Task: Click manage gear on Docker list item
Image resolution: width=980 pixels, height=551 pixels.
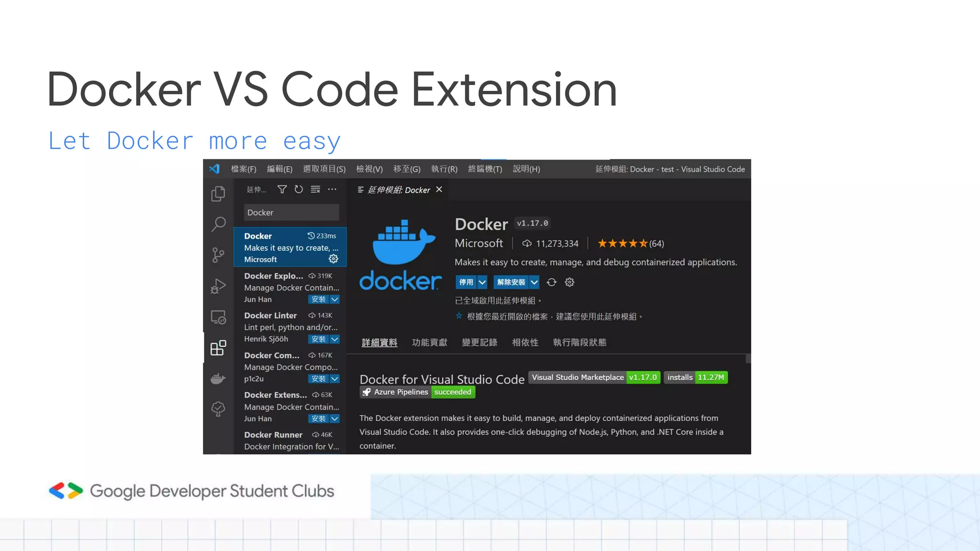Action: point(334,259)
